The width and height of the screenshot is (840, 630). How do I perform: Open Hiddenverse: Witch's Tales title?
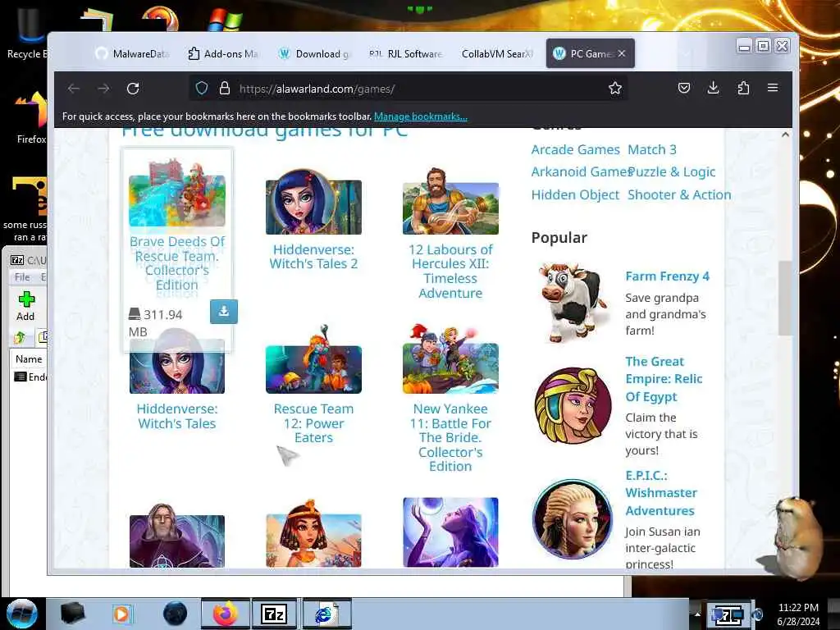pyautogui.click(x=177, y=416)
